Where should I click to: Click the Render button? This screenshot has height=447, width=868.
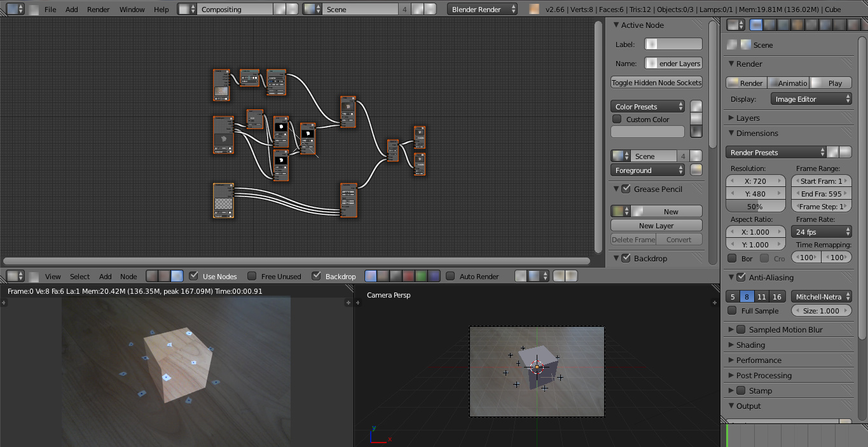(747, 83)
